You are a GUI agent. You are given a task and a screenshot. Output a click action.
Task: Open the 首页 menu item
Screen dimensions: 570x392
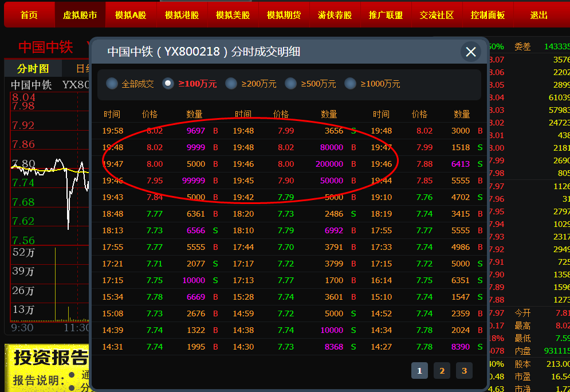tap(29, 15)
